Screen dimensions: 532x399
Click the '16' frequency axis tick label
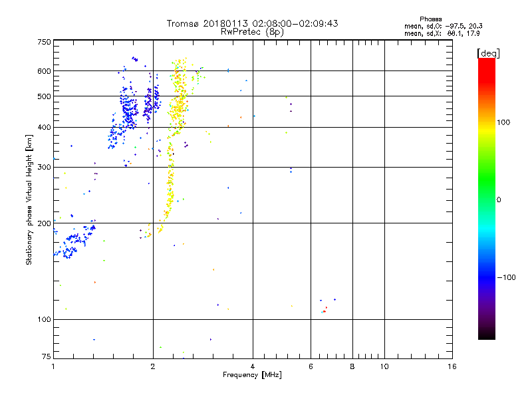click(452, 366)
